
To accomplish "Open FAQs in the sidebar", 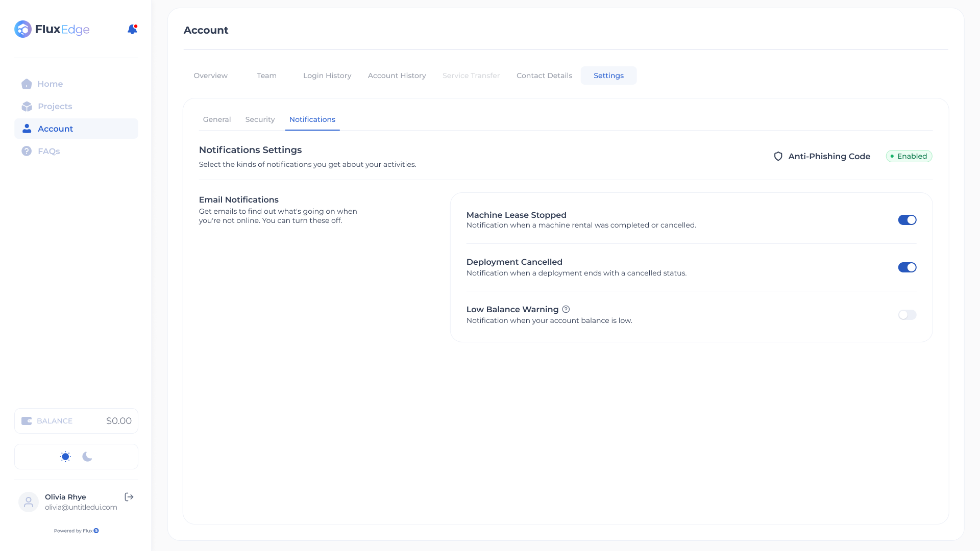I will pyautogui.click(x=76, y=151).
